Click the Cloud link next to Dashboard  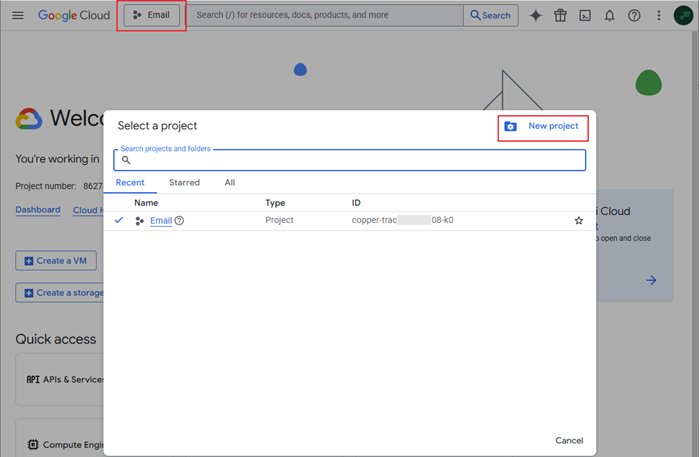[x=88, y=210]
